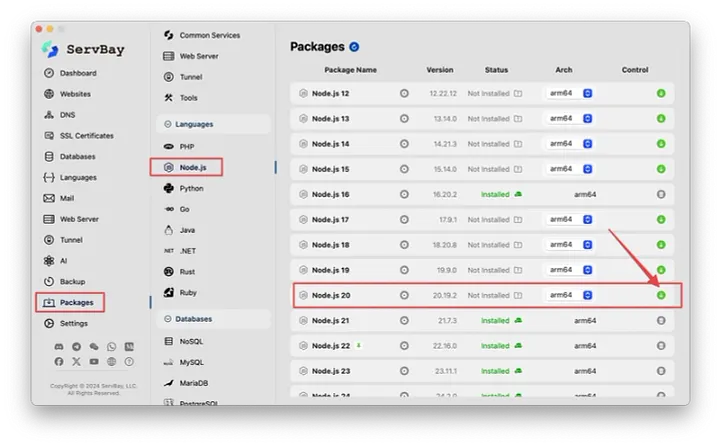Click the round info icon in the Node.js 14 row
The width and height of the screenshot is (720, 446).
pos(404,144)
